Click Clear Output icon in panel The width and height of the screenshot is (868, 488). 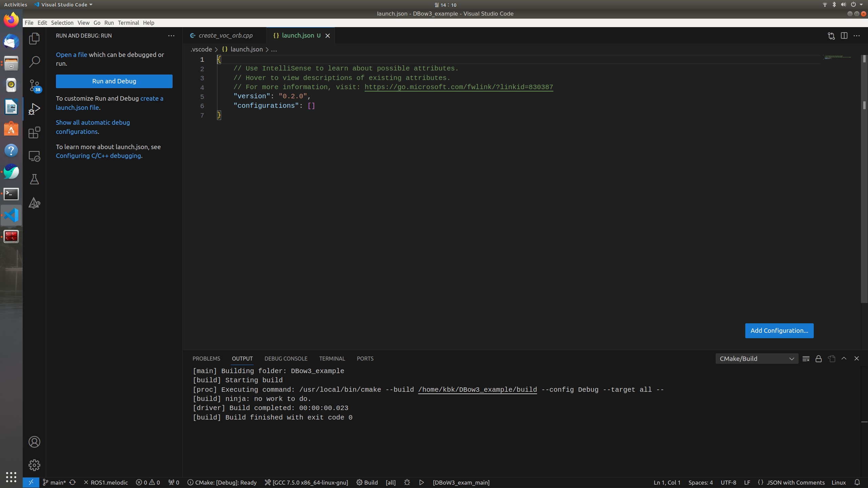pyautogui.click(x=806, y=359)
